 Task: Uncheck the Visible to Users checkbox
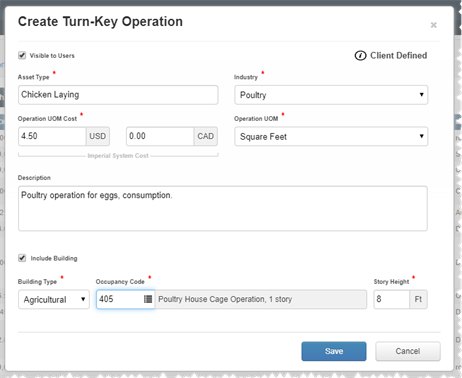point(22,55)
